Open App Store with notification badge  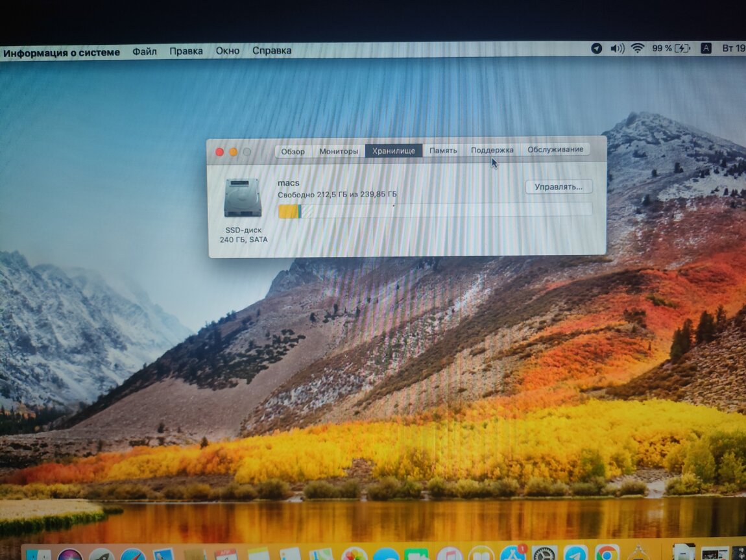(x=513, y=554)
